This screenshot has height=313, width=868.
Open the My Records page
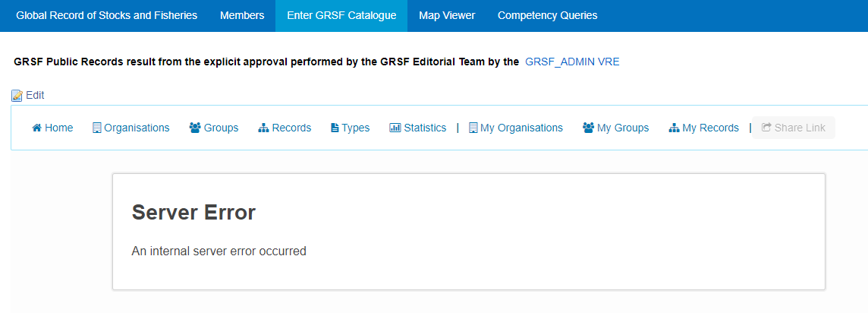click(703, 128)
